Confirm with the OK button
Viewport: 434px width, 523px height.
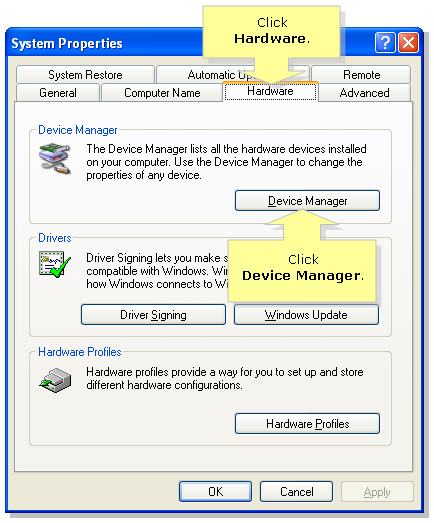click(x=215, y=492)
